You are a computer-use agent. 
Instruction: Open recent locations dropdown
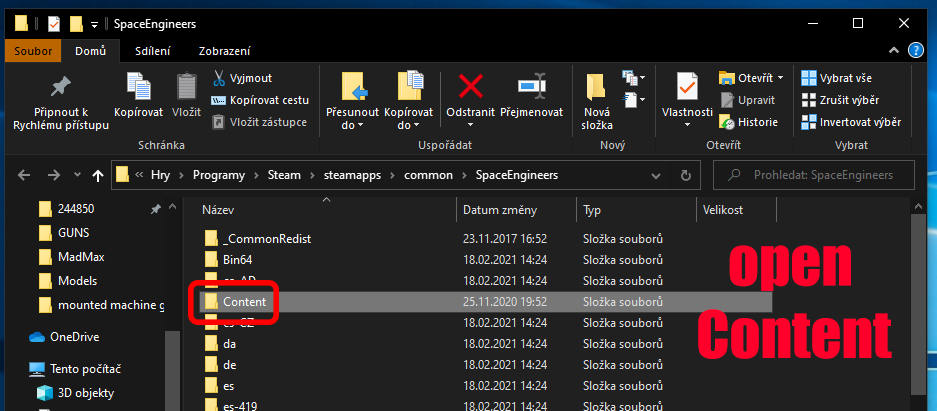click(77, 175)
